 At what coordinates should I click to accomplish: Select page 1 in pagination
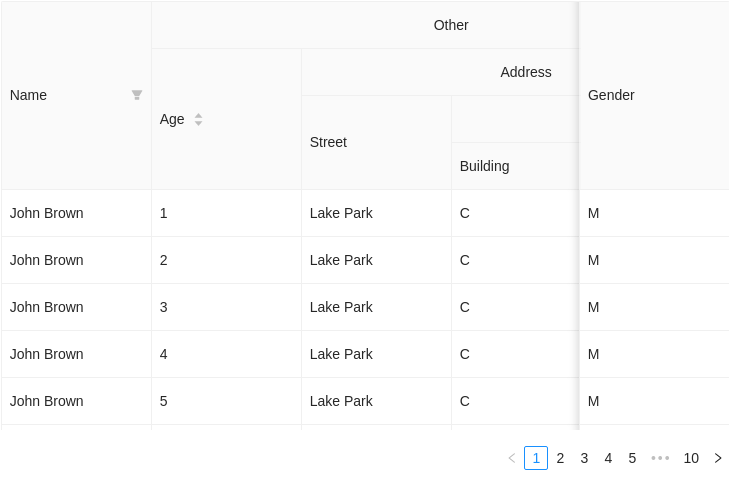536,458
